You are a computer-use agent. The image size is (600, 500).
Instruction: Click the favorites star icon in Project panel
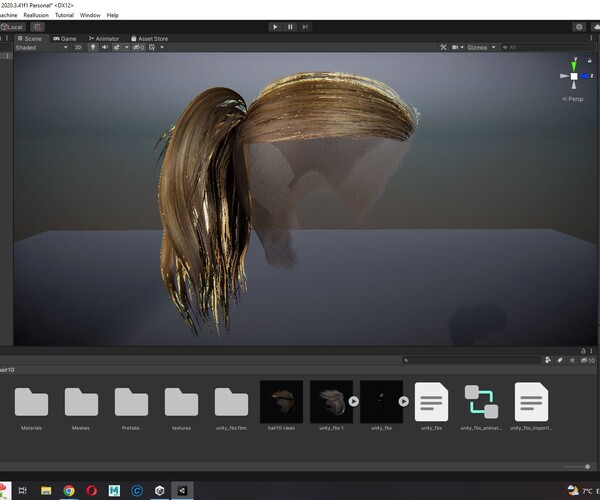(572, 360)
